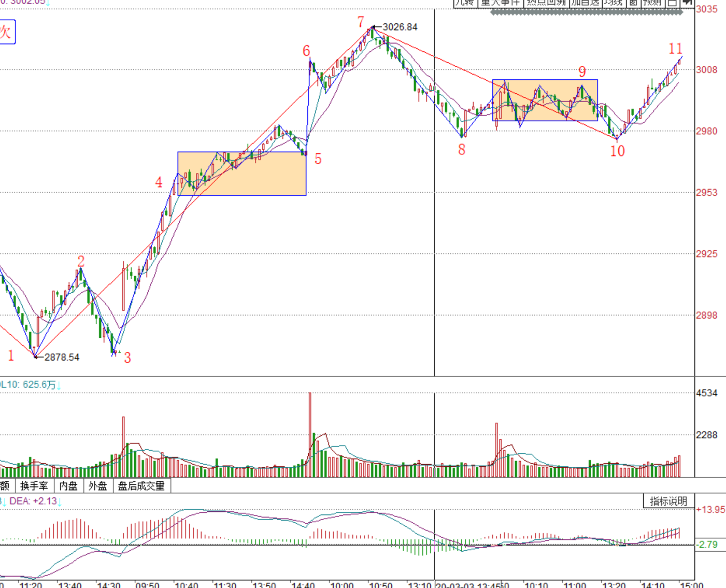Viewport: 726px width, 588px height.
Task: Click the 15:00 time axis label
Action: 692,585
